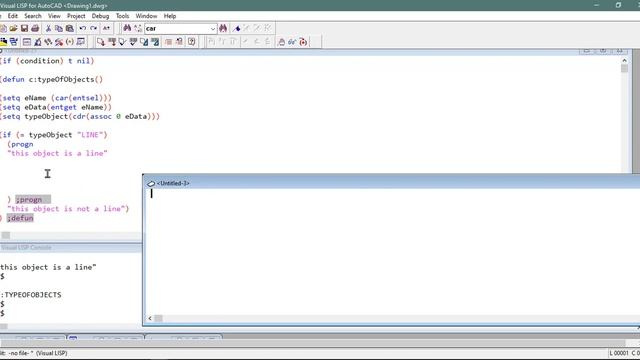Click the text "(if (= typeObject "LINE")"
This screenshot has height=360, width=640.
pyautogui.click(x=53, y=135)
